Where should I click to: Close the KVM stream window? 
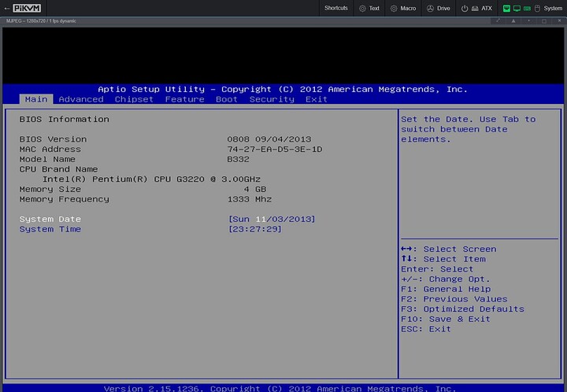pyautogui.click(x=560, y=20)
